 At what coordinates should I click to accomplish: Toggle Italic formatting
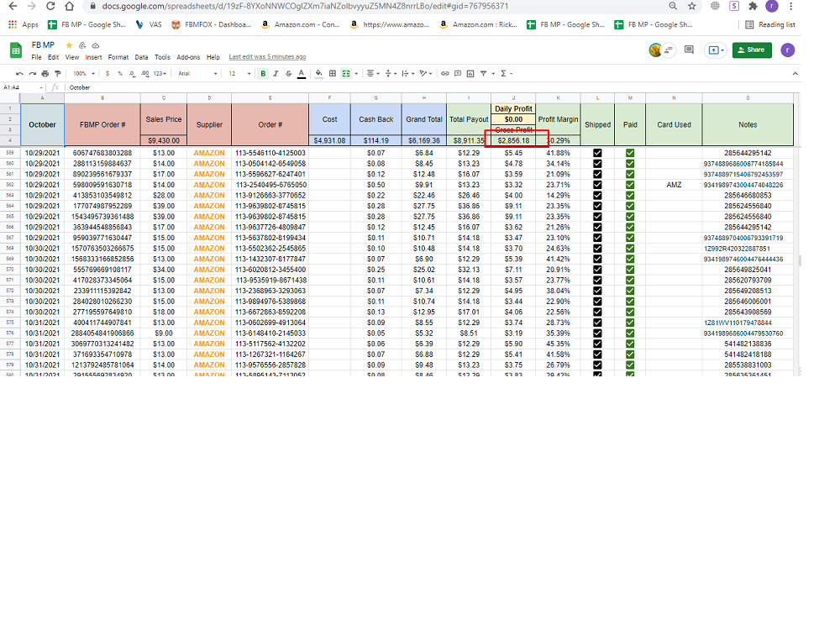(x=276, y=73)
